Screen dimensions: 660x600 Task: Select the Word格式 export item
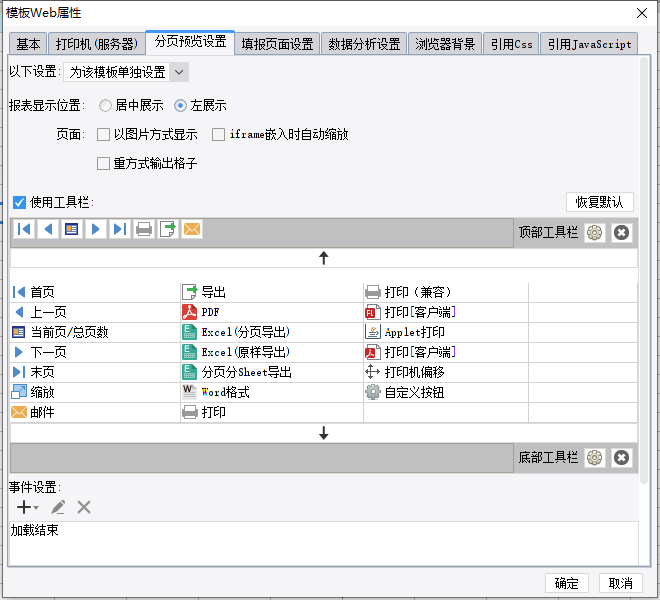[271, 392]
